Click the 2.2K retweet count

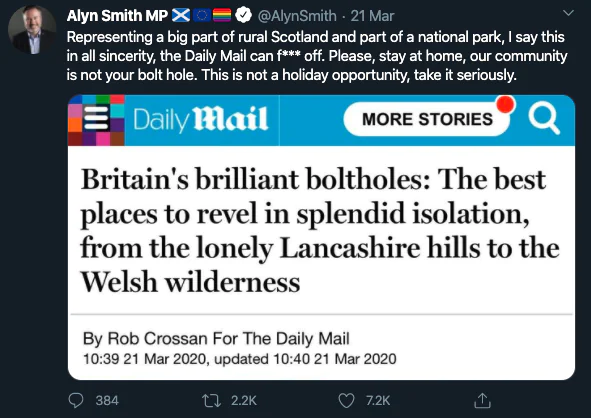[244, 400]
